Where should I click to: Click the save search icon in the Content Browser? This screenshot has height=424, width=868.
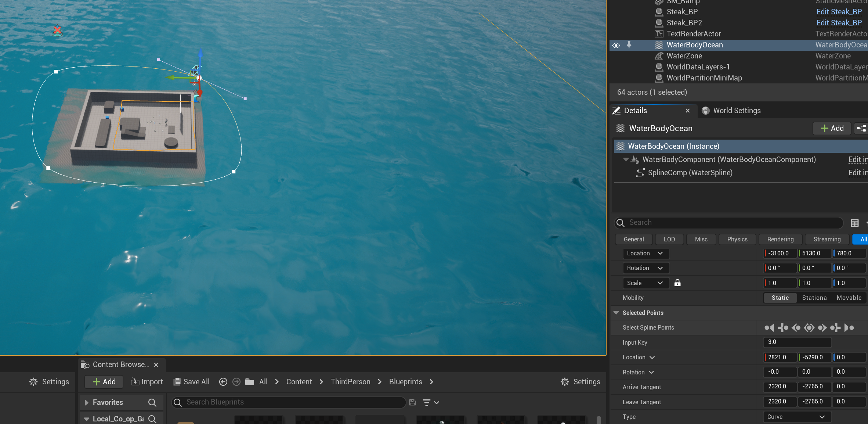tap(412, 402)
